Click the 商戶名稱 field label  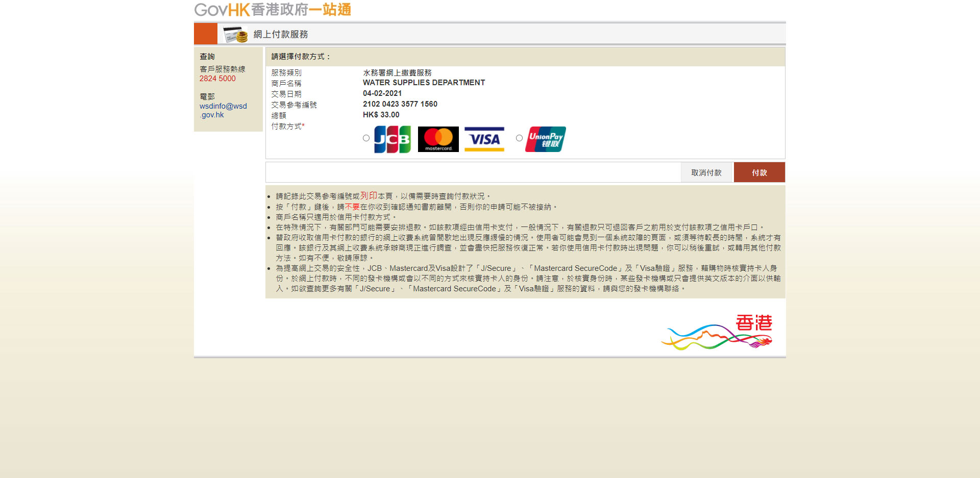pyautogui.click(x=286, y=83)
